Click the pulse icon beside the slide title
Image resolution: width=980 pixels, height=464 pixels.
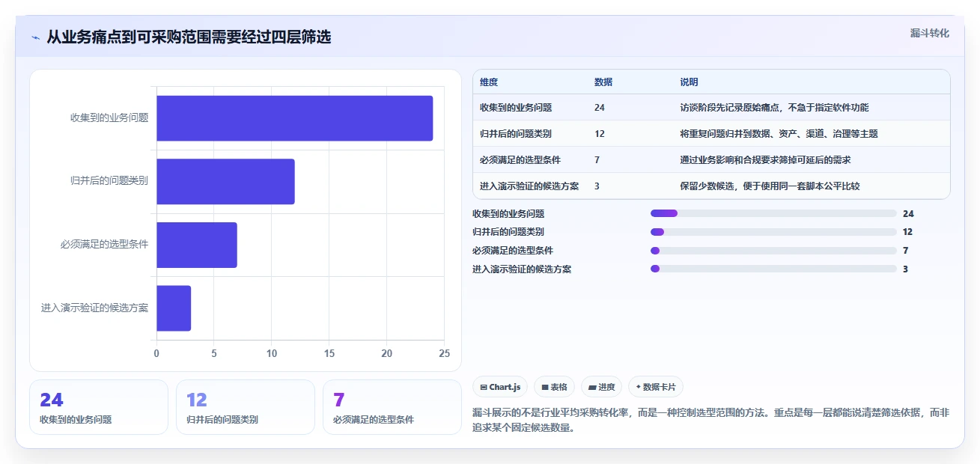35,37
